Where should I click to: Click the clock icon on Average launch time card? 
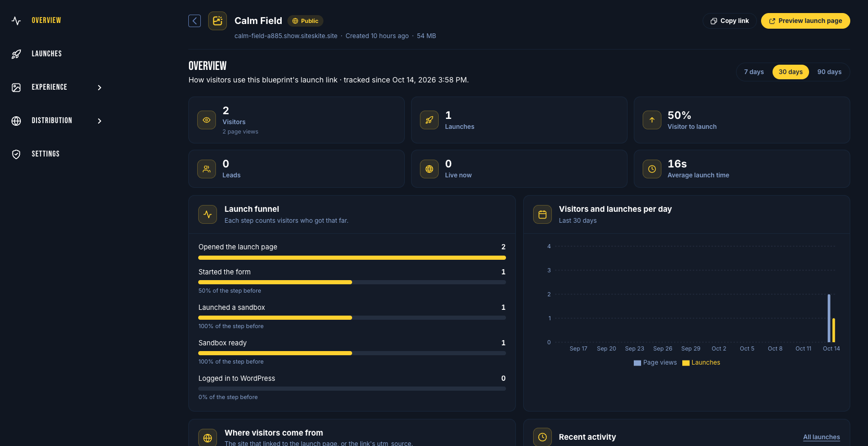(x=652, y=169)
